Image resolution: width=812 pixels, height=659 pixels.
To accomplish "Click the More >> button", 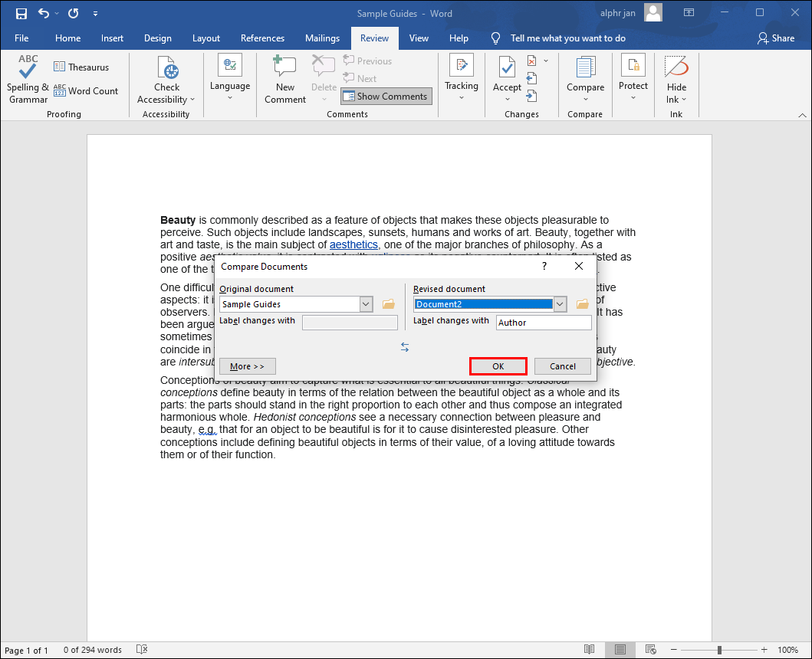I will point(247,366).
